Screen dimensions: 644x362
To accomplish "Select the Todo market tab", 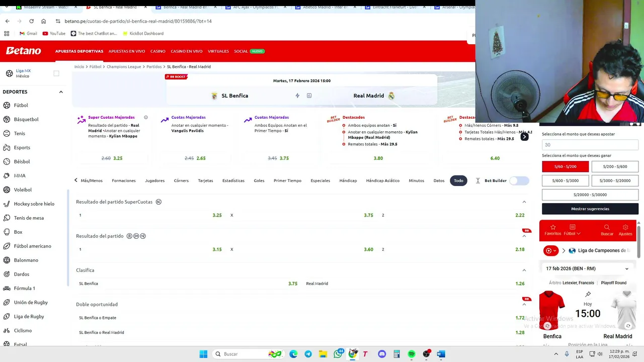I will pyautogui.click(x=458, y=180).
